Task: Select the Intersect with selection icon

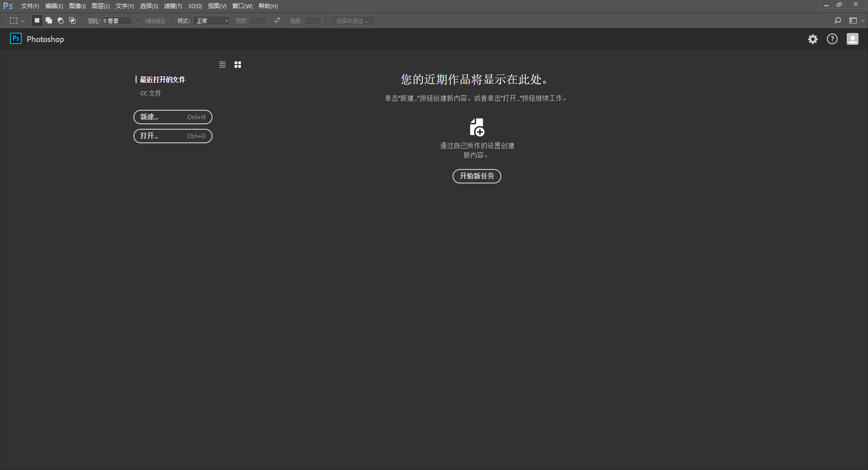Action: [x=72, y=21]
